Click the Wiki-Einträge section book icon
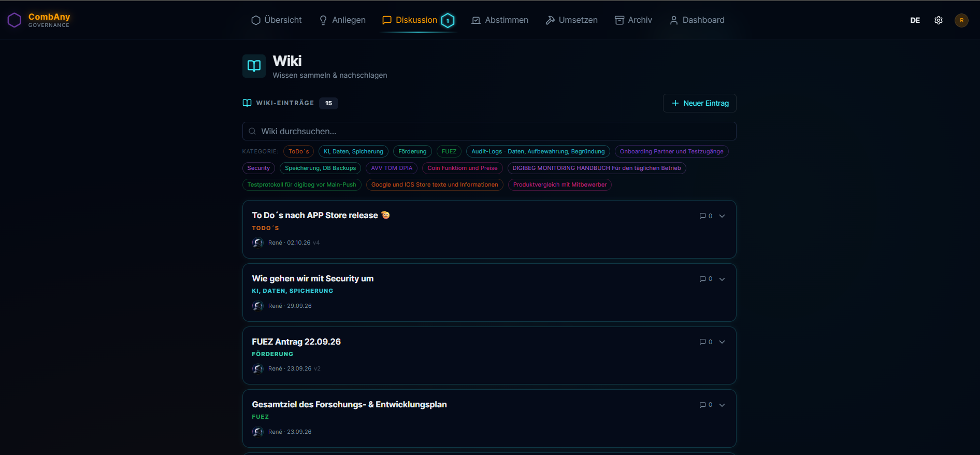980x455 pixels. 247,103
